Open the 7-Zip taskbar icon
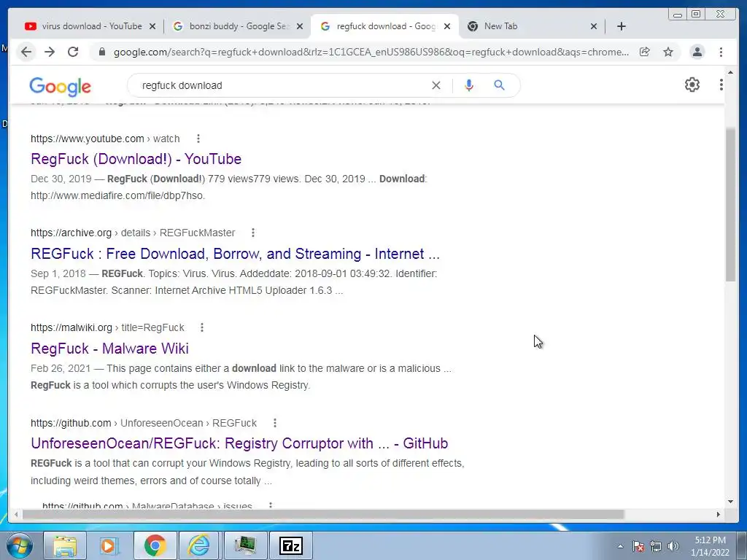Image resolution: width=747 pixels, height=560 pixels. (290, 545)
